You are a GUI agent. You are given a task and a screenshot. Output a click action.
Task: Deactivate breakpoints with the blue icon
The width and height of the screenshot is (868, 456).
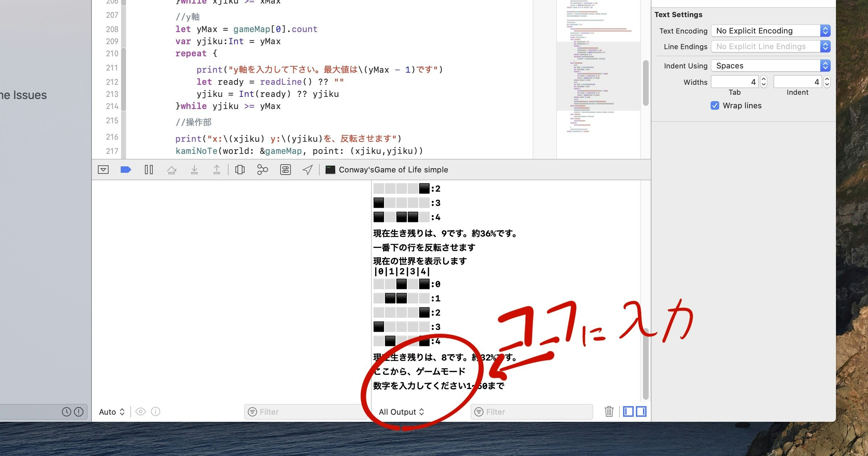126,170
